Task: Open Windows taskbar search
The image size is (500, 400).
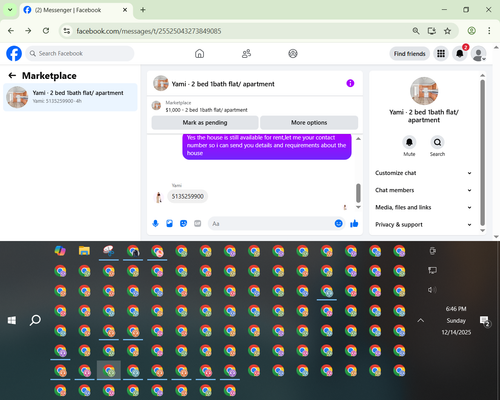Action: [x=35, y=321]
